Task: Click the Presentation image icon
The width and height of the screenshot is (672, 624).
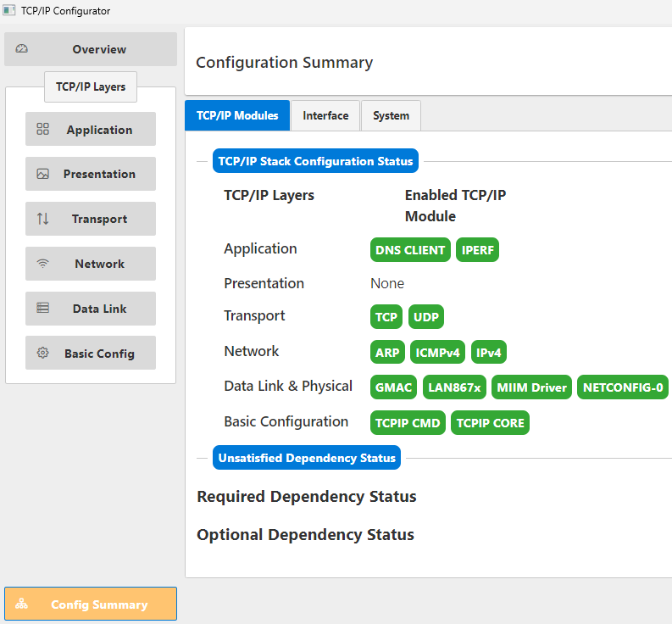Action: [42, 174]
